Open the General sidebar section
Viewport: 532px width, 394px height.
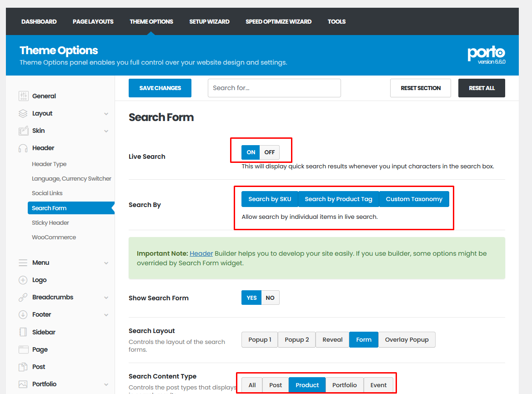(x=44, y=96)
